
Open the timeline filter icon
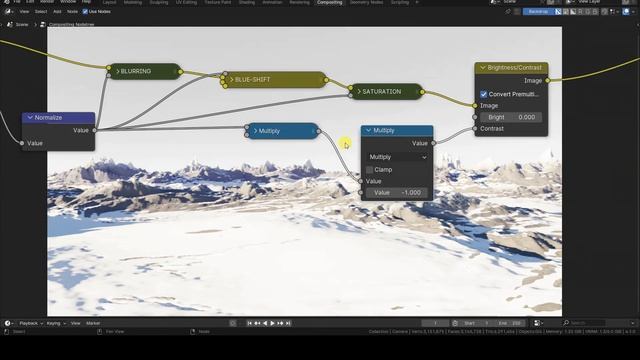(x=538, y=323)
